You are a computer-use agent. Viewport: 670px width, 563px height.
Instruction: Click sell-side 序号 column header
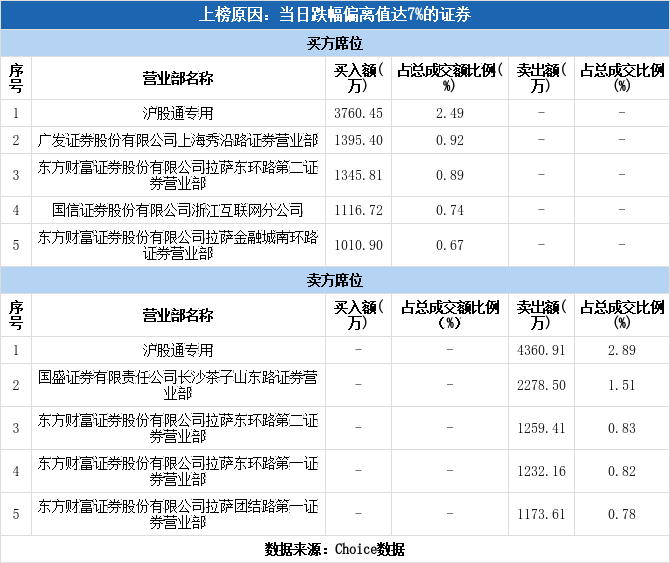coord(16,315)
